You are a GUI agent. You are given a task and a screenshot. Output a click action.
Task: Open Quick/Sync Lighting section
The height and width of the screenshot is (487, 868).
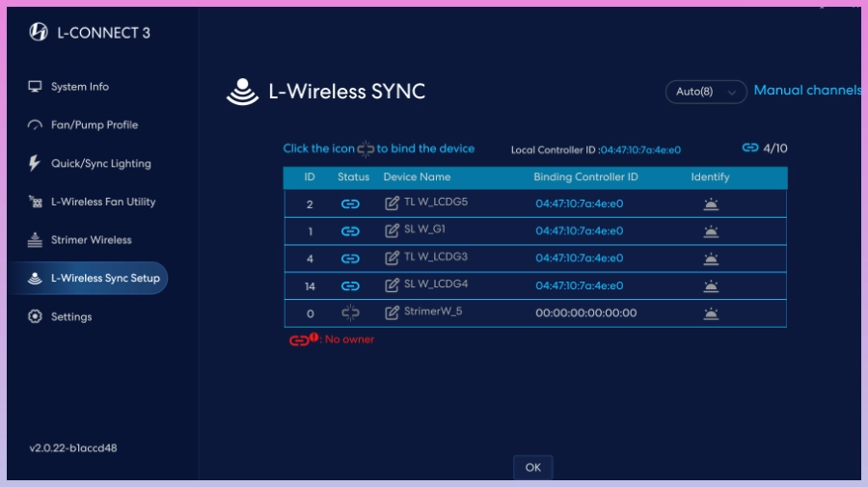point(100,164)
